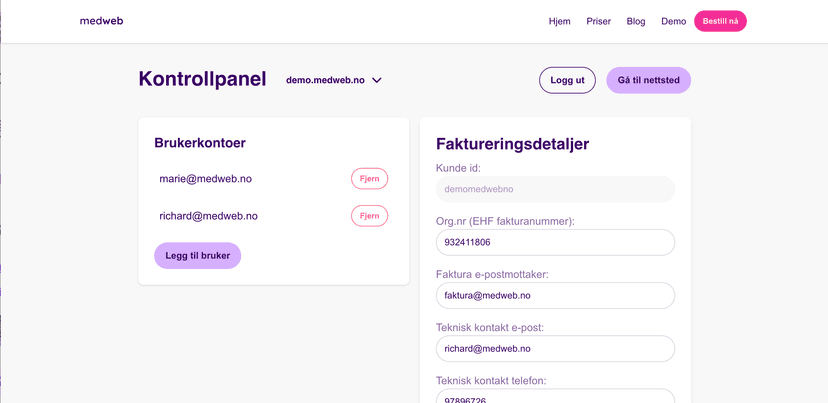Click the Logg ut button

point(567,80)
